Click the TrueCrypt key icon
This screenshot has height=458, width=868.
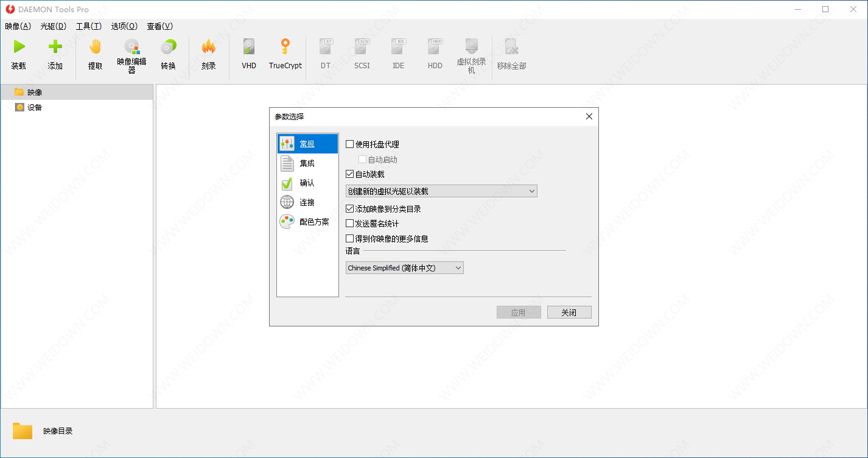pyautogui.click(x=285, y=47)
